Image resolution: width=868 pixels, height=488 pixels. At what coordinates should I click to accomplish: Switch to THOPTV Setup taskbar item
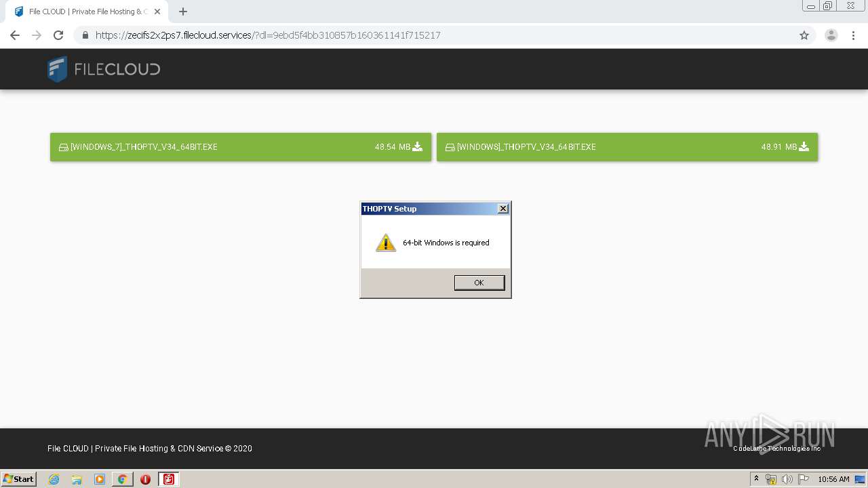[x=169, y=479]
